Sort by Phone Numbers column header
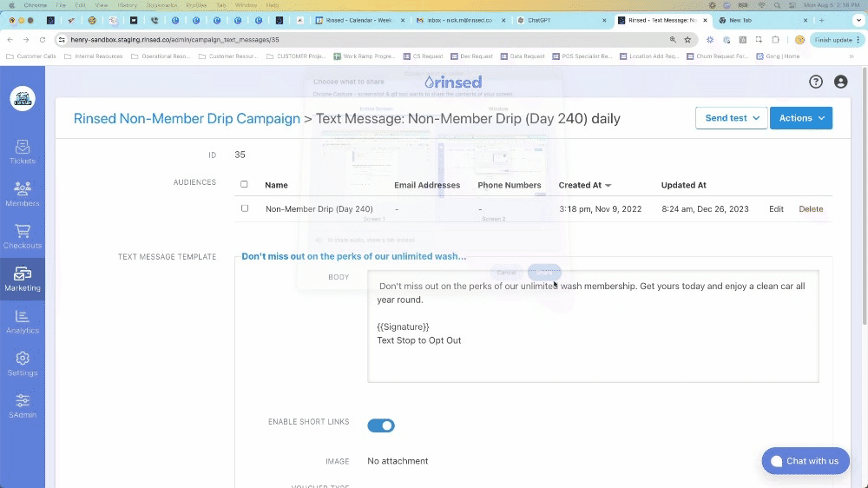This screenshot has width=868, height=488. point(510,185)
